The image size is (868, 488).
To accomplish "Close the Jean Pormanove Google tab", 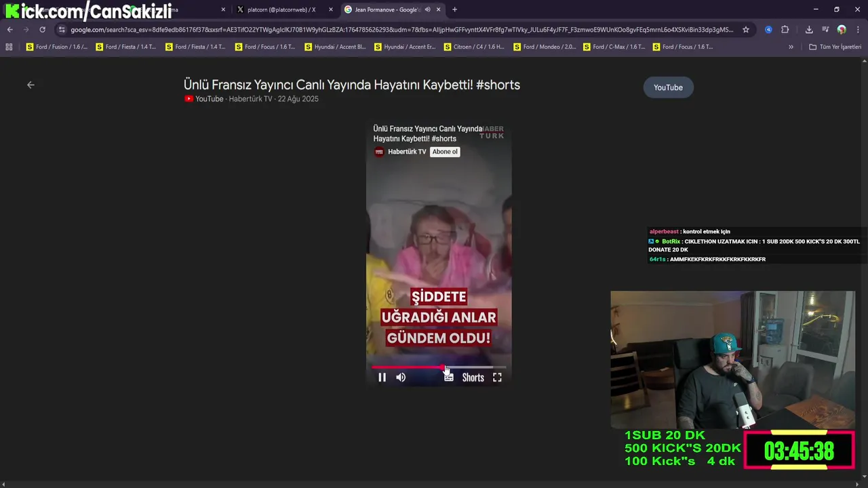I will 439,9.
